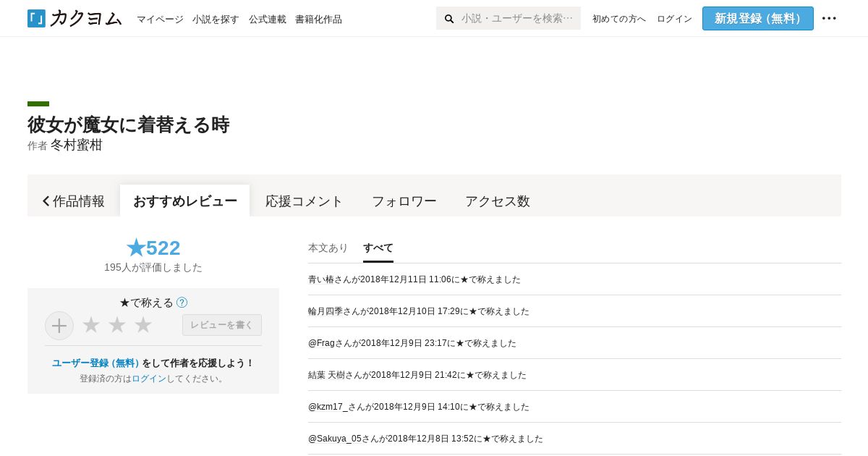The width and height of the screenshot is (868, 456).
Task: Open the 書籍化作品 menu item
Action: point(318,19)
